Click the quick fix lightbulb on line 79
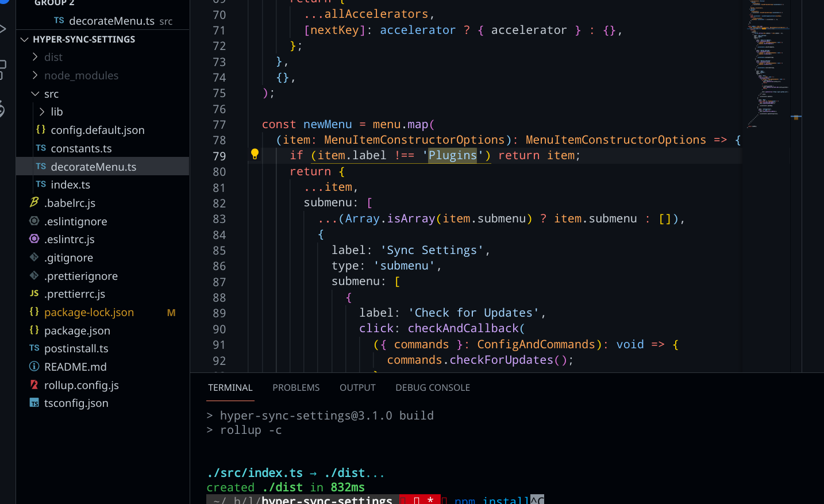This screenshot has height=504, width=824. coord(255,154)
